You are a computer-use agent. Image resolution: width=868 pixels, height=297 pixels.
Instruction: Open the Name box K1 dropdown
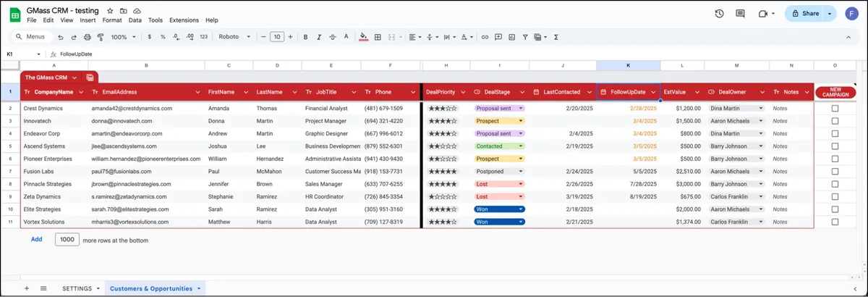coord(38,54)
